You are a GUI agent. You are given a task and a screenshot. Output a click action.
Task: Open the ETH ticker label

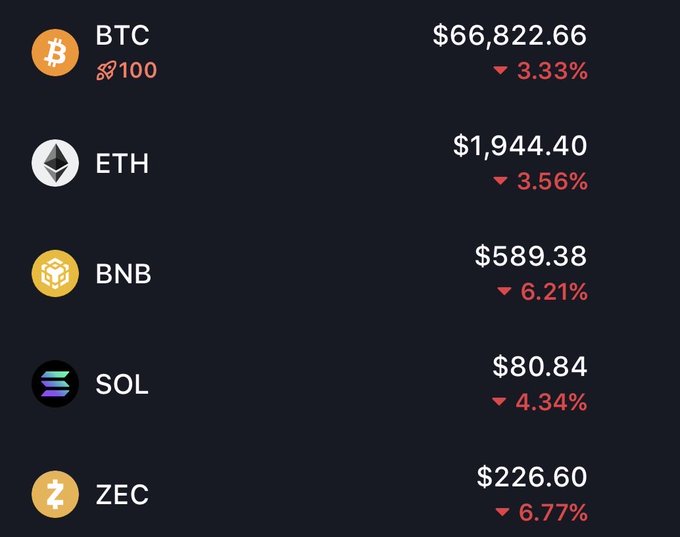[122, 163]
